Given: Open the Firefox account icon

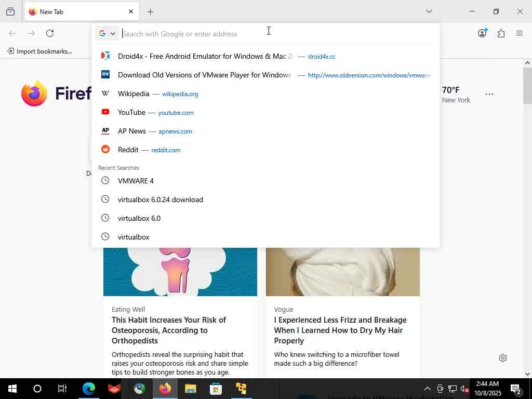Looking at the screenshot, I should (482, 33).
